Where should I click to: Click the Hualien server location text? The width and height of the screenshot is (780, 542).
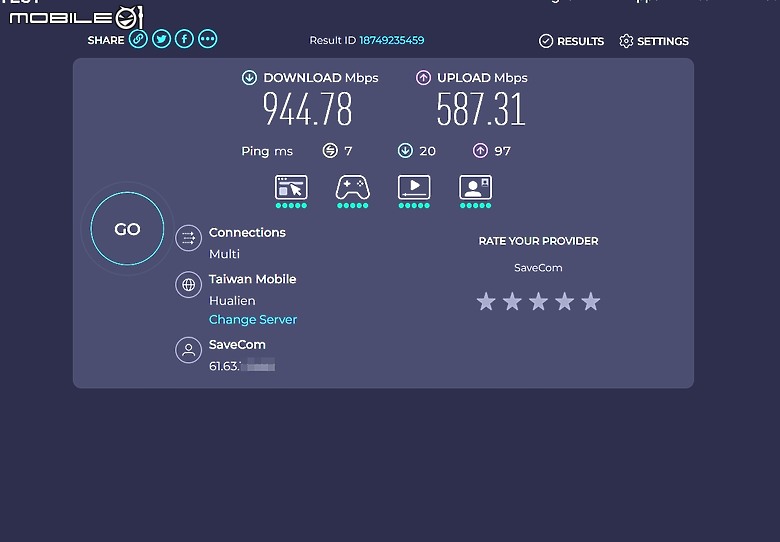click(232, 301)
